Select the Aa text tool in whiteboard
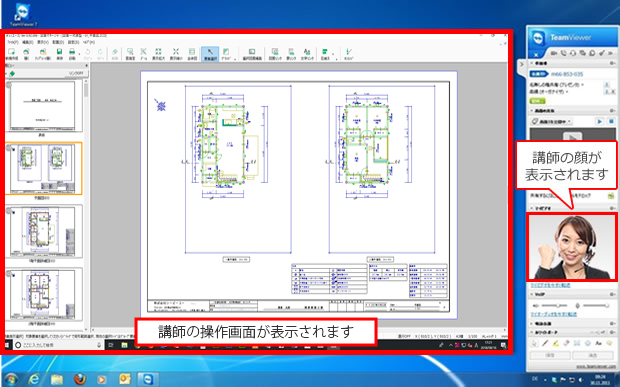This screenshot has height=387, width=620. click(598, 343)
